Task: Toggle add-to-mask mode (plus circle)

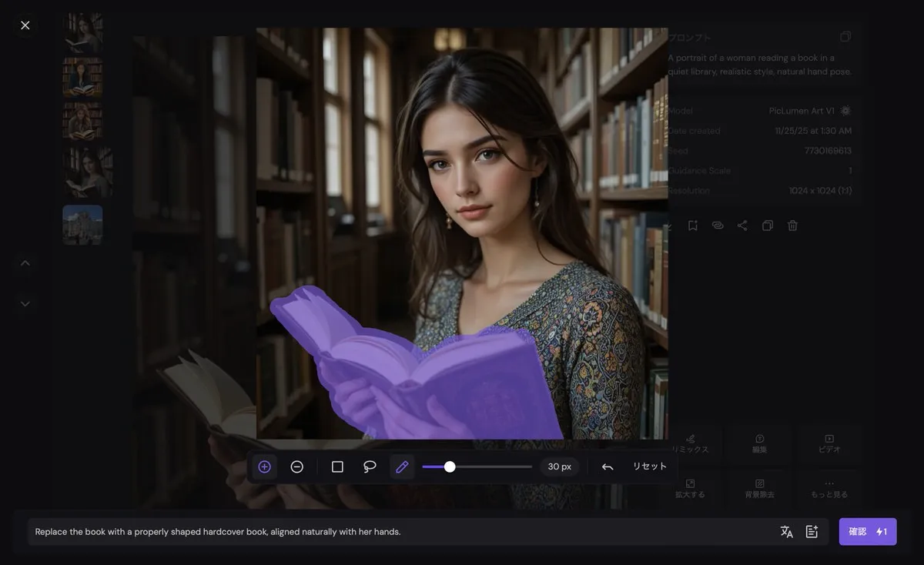Action: (x=265, y=466)
